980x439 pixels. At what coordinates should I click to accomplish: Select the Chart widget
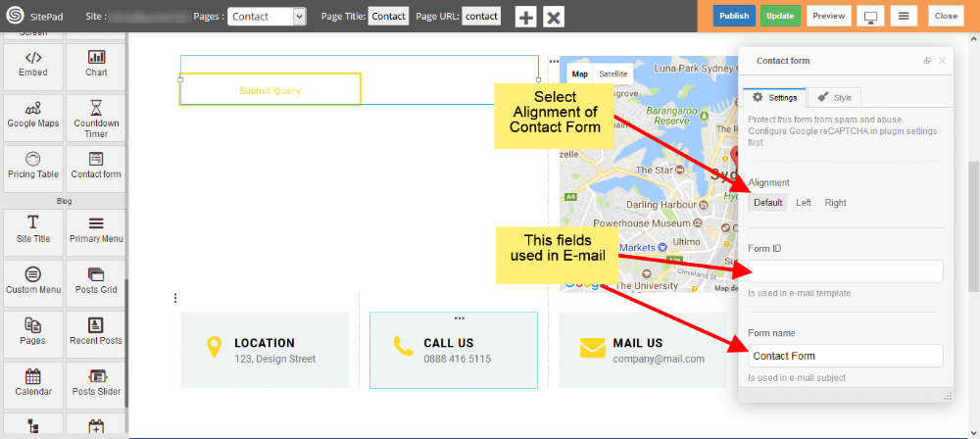click(96, 67)
